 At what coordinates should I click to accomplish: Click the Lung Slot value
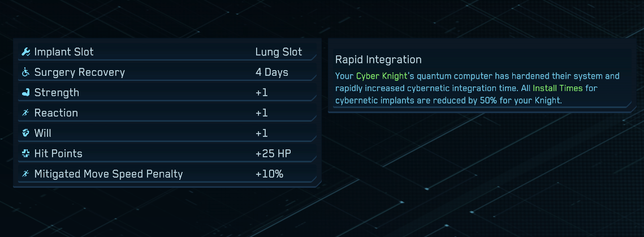tap(279, 52)
